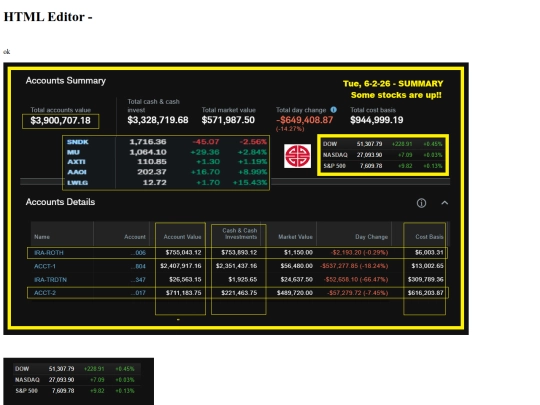
Task: Click SNDK price 1,716.36
Action: click(x=148, y=142)
